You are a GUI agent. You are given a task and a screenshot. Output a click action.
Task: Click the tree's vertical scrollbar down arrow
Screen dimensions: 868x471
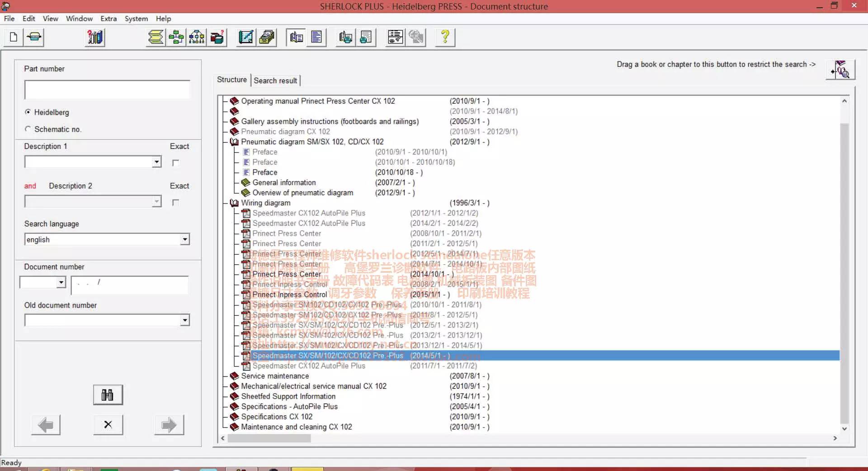(844, 428)
